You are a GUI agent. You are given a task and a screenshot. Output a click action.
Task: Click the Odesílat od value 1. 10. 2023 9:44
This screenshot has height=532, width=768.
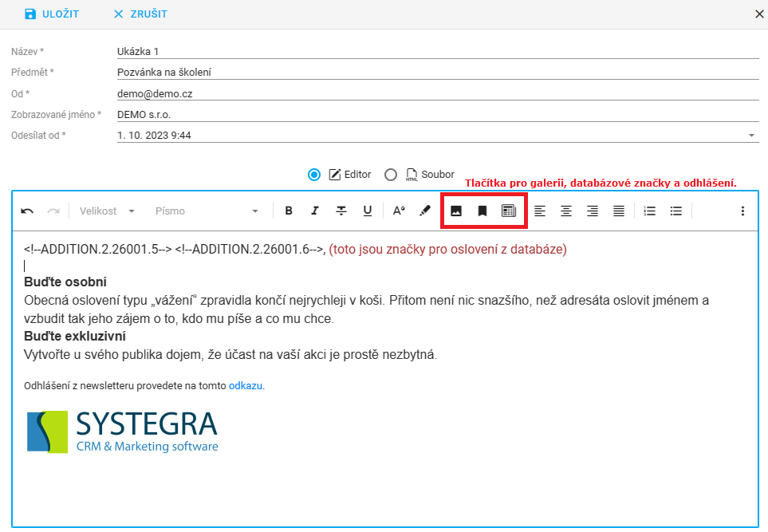(x=154, y=136)
